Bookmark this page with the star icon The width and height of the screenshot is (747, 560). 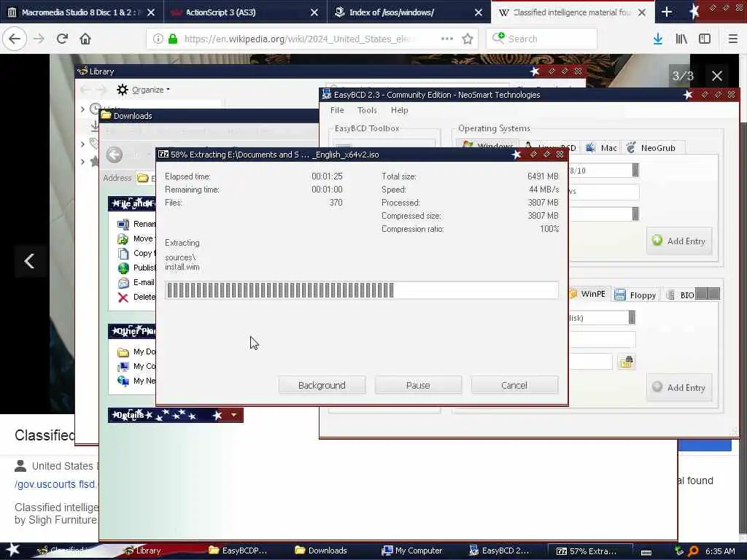click(x=468, y=39)
